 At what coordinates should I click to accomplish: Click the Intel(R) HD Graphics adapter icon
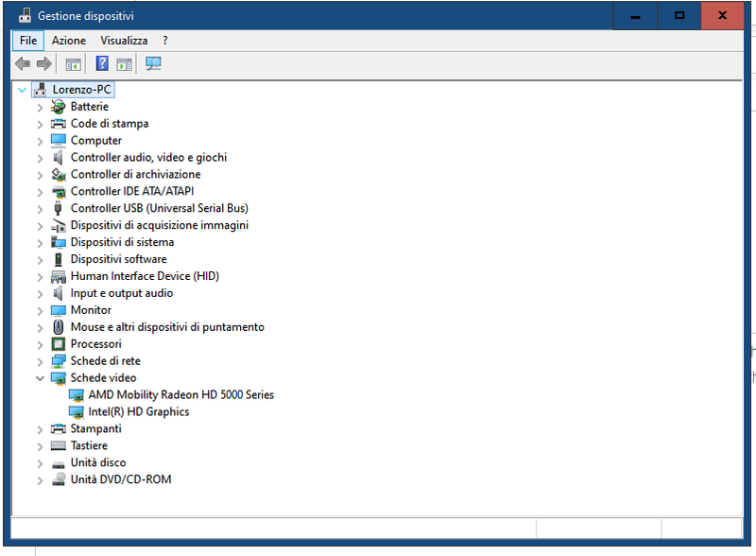click(x=77, y=412)
